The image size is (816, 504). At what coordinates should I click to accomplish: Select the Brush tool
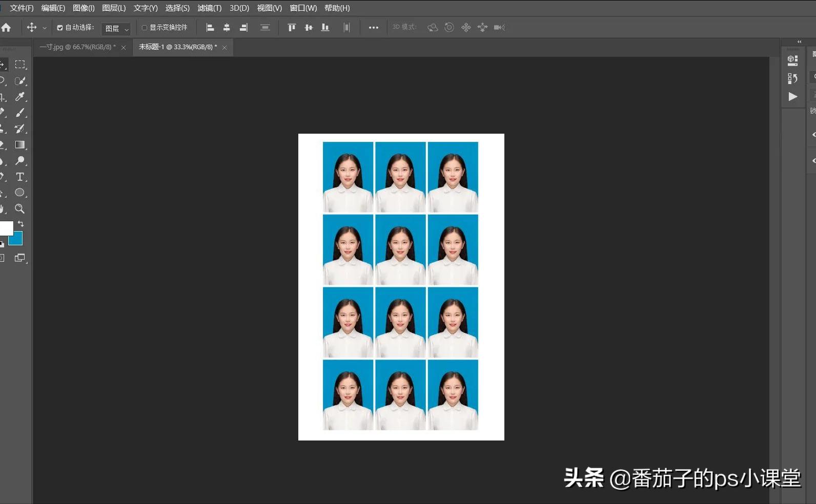(20, 113)
